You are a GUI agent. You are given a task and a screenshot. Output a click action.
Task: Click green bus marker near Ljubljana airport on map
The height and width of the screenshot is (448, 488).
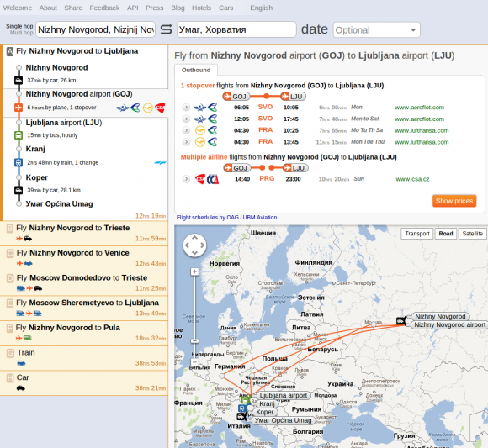point(245,399)
